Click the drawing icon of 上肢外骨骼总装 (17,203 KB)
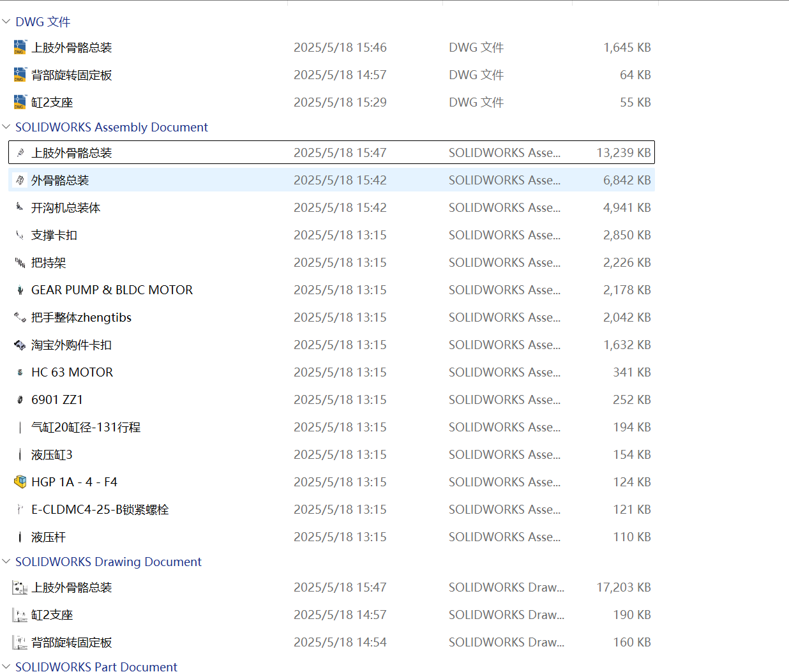The image size is (789, 672). [x=20, y=587]
